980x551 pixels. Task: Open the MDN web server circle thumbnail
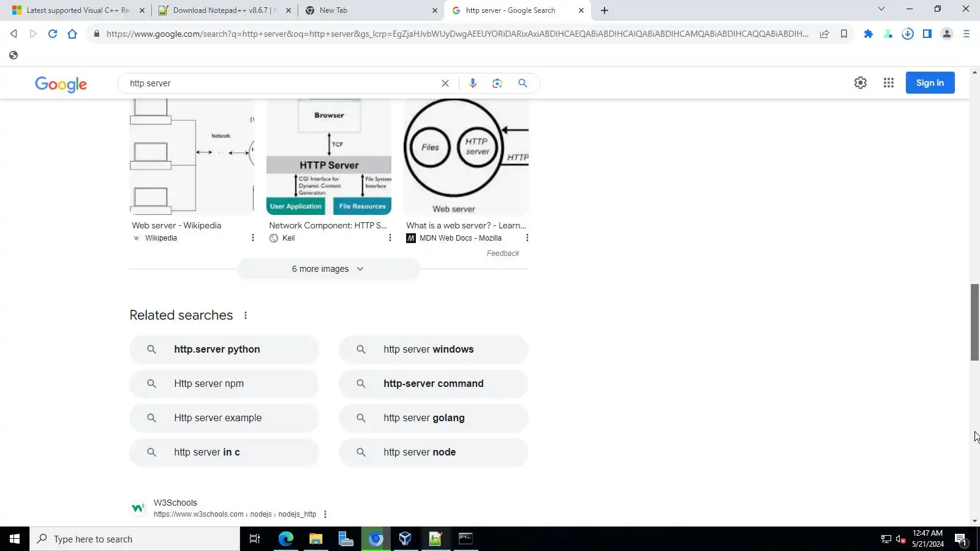[466, 157]
